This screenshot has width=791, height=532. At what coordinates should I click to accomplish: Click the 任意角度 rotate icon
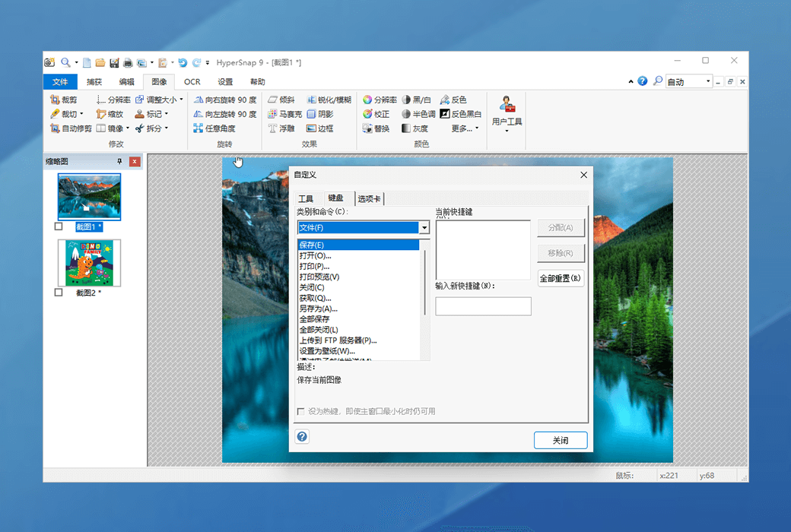tap(199, 128)
